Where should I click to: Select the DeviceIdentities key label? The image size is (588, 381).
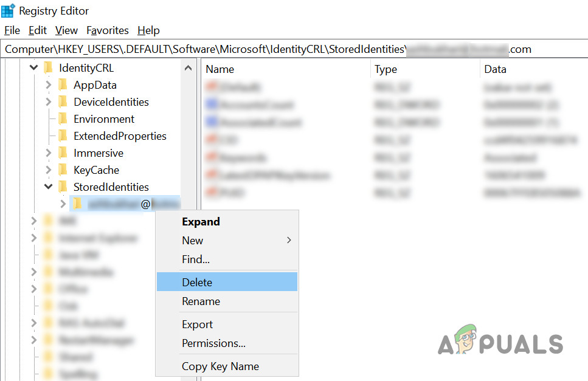111,102
